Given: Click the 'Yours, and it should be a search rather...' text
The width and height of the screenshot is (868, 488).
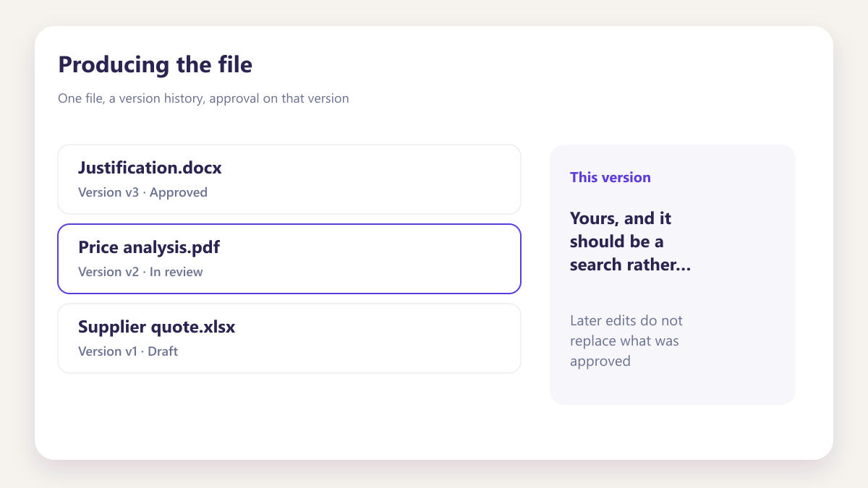Looking at the screenshot, I should (630, 241).
